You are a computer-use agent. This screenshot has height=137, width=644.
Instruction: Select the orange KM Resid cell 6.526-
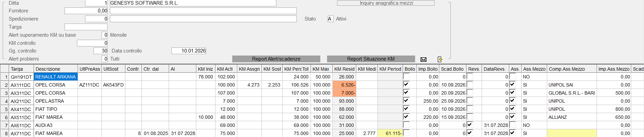(x=344, y=85)
